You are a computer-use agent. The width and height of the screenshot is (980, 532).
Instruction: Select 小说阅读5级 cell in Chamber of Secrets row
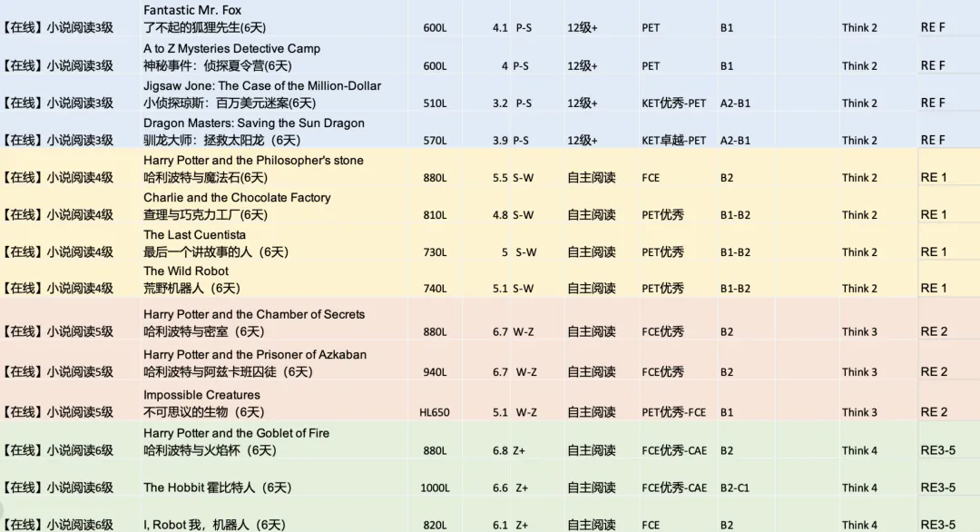pos(57,332)
